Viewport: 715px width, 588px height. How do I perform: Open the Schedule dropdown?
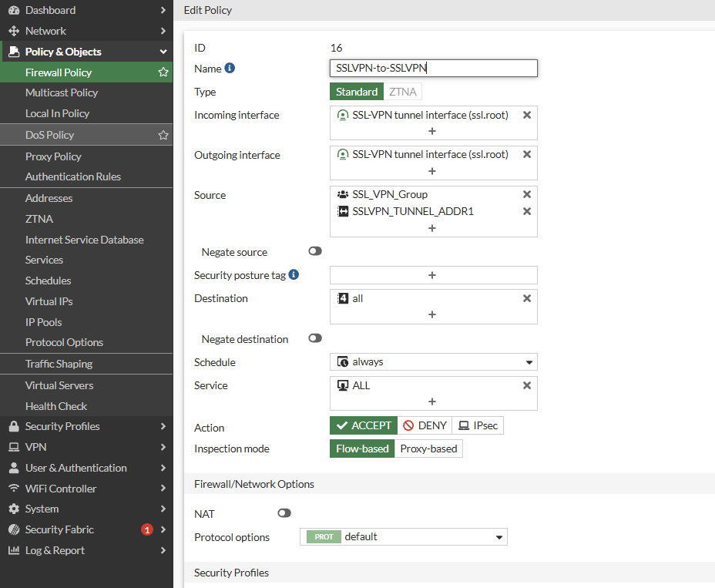433,361
